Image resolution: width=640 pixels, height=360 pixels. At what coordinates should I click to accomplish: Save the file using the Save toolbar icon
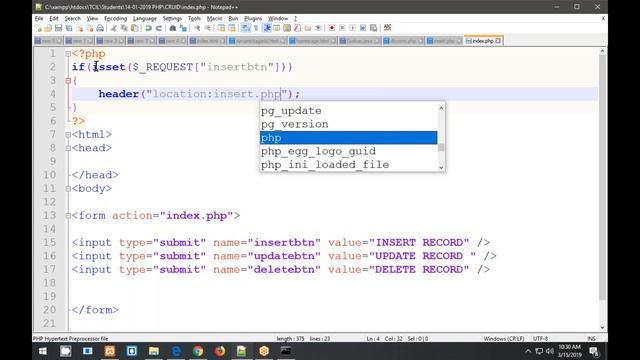58,28
